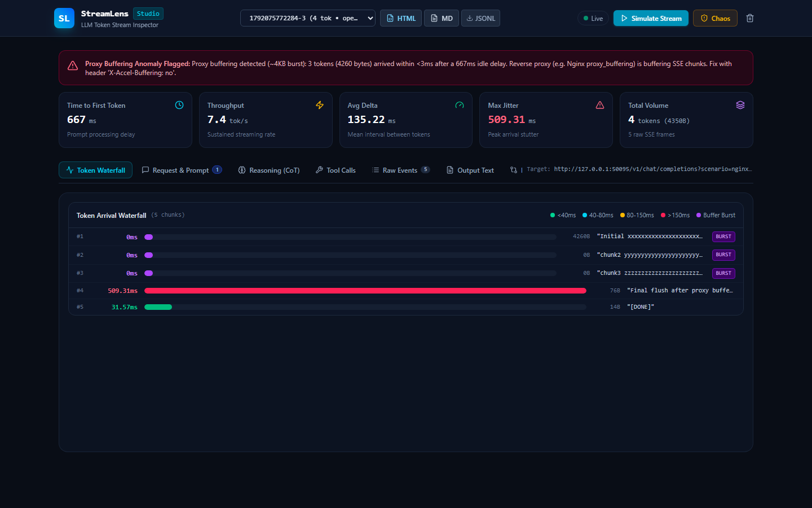Select the >150ms legend swatch
Viewport: 812px width, 508px height.
663,215
